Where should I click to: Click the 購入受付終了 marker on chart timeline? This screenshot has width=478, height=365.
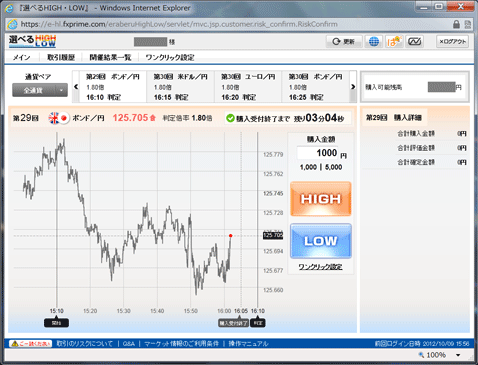(233, 323)
